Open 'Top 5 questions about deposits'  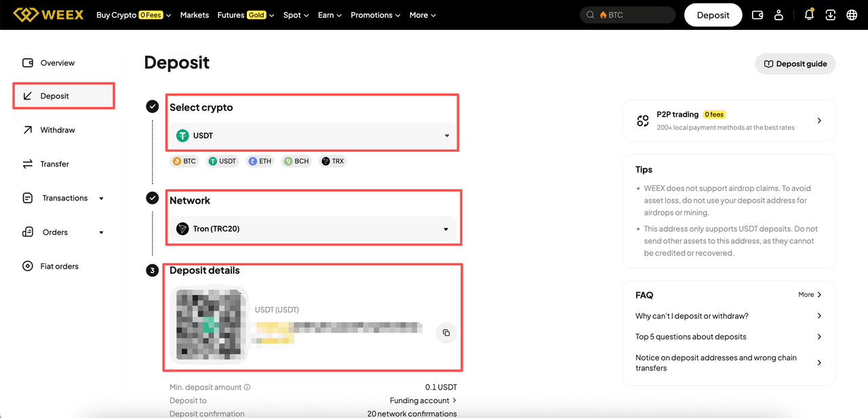click(x=729, y=337)
